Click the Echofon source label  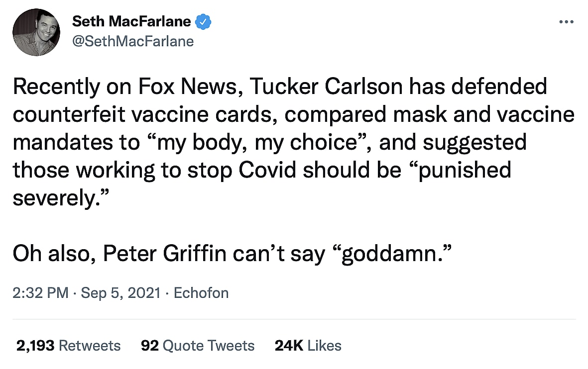201,293
